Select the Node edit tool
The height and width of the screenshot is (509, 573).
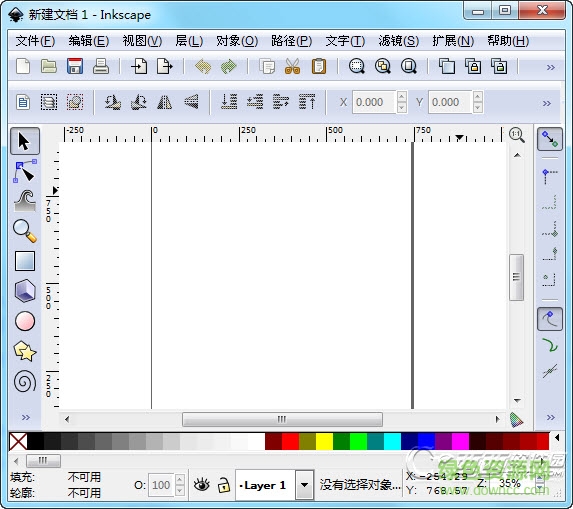pyautogui.click(x=25, y=171)
